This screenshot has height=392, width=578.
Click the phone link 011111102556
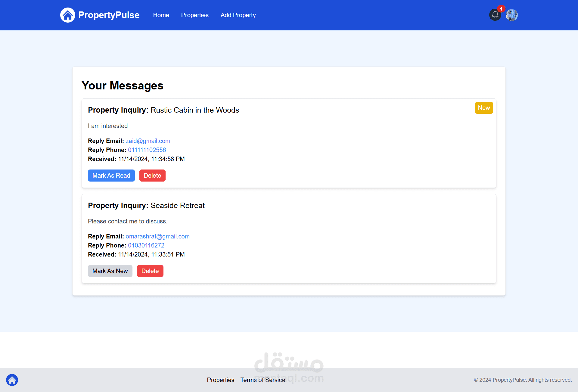tap(147, 150)
